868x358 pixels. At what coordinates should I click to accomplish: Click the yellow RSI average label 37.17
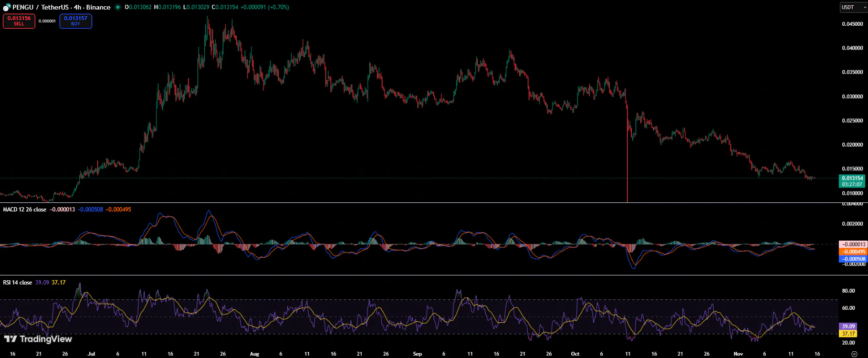848,334
